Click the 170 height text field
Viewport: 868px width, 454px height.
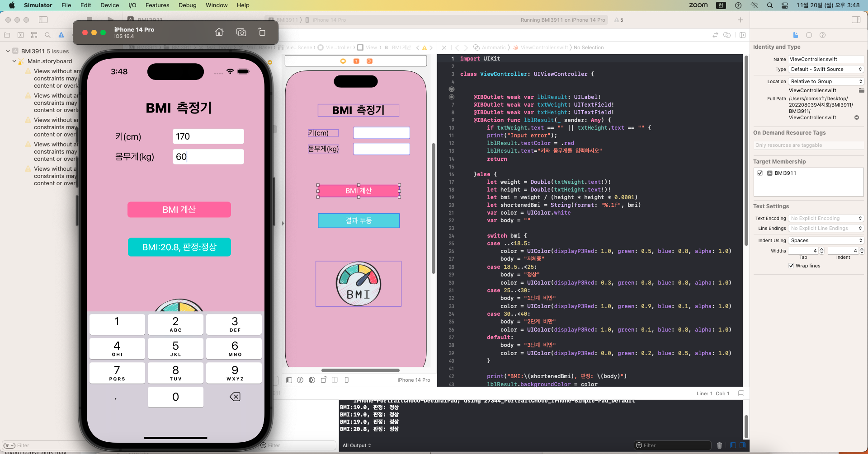208,136
